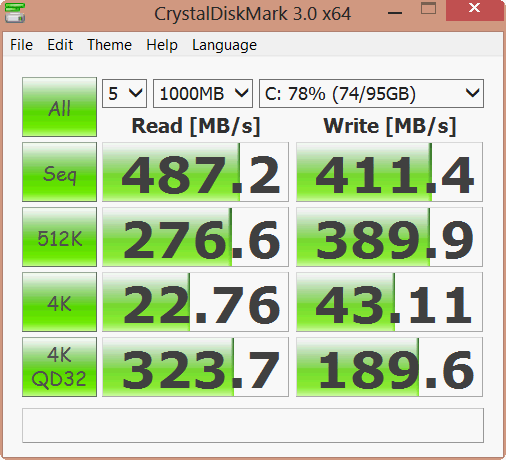Open the File menu
Viewport: 506px width, 460px height.
coord(21,45)
